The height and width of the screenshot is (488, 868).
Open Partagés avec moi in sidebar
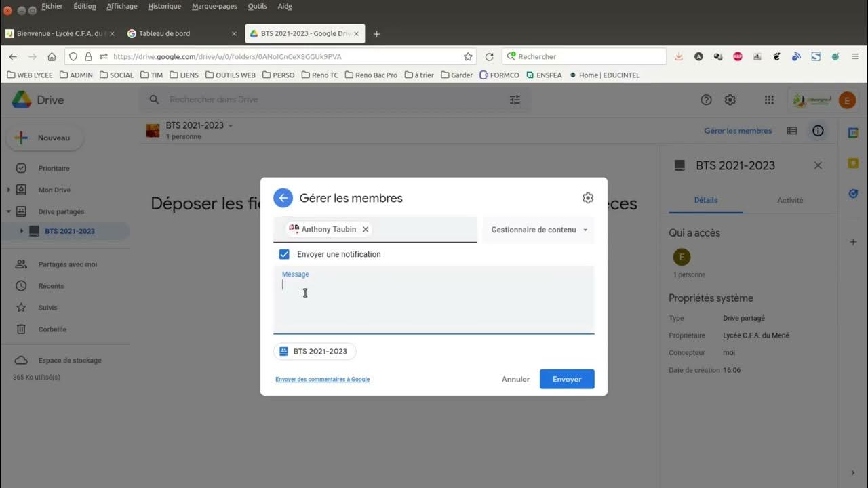click(67, 264)
